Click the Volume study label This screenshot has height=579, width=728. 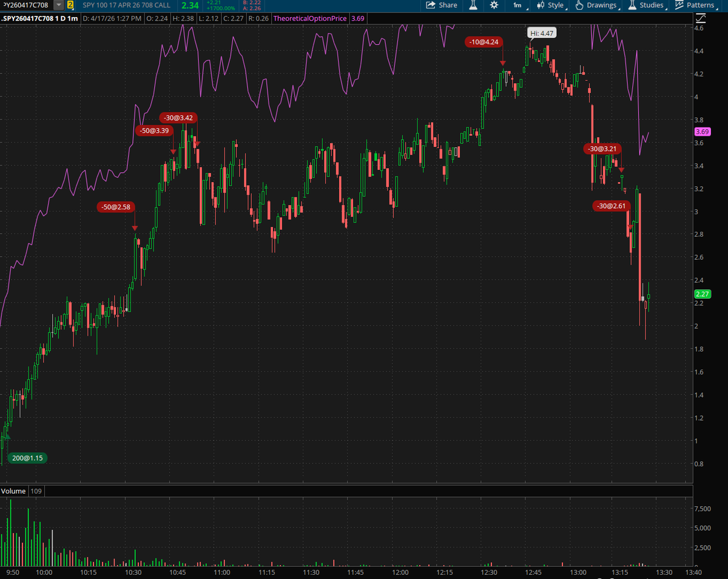pos(13,490)
